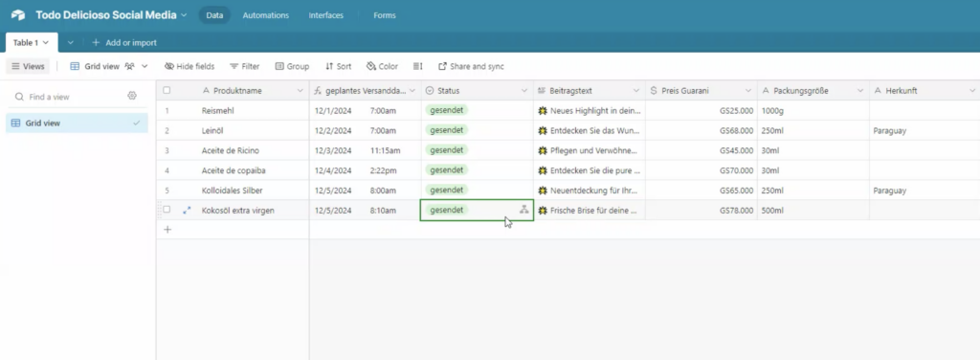Screen dimensions: 980x360
Task: Click the 1000g package size cell
Action: [x=813, y=111]
